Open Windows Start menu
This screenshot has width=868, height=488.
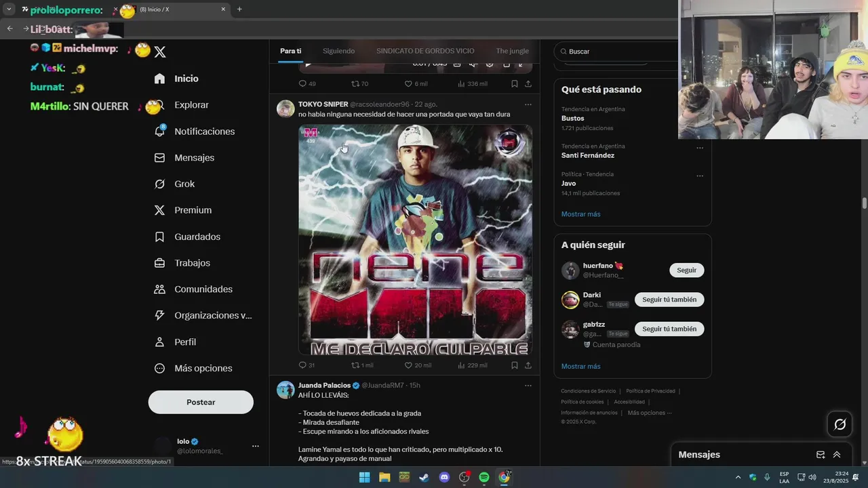[364, 477]
